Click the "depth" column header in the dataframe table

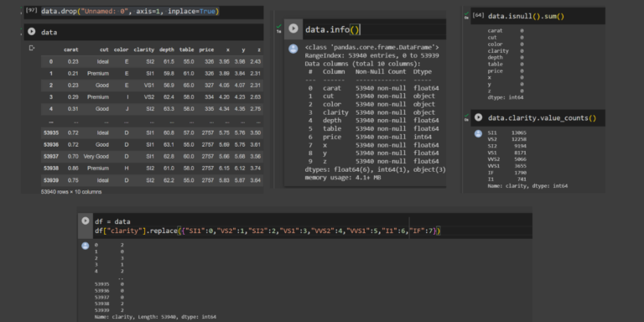167,49
